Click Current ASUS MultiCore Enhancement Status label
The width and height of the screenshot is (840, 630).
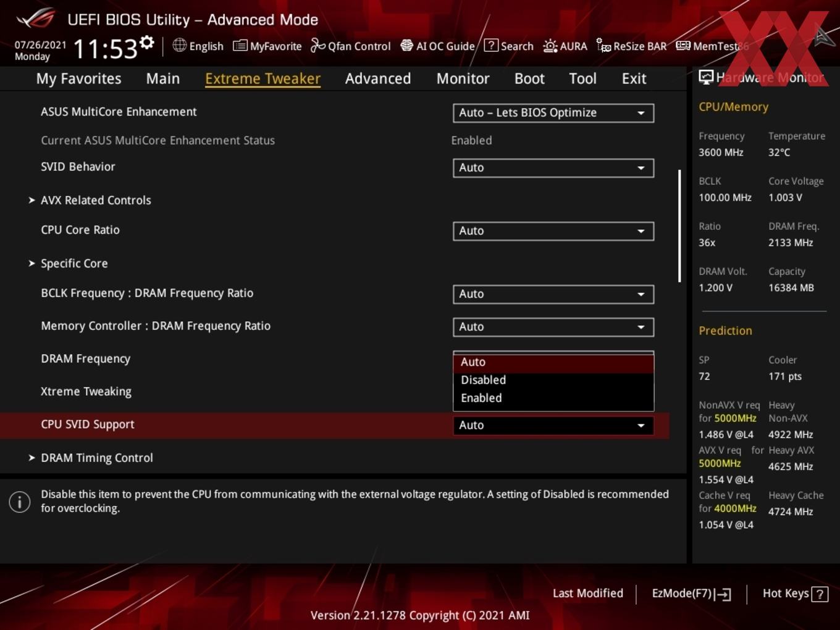pyautogui.click(x=157, y=140)
